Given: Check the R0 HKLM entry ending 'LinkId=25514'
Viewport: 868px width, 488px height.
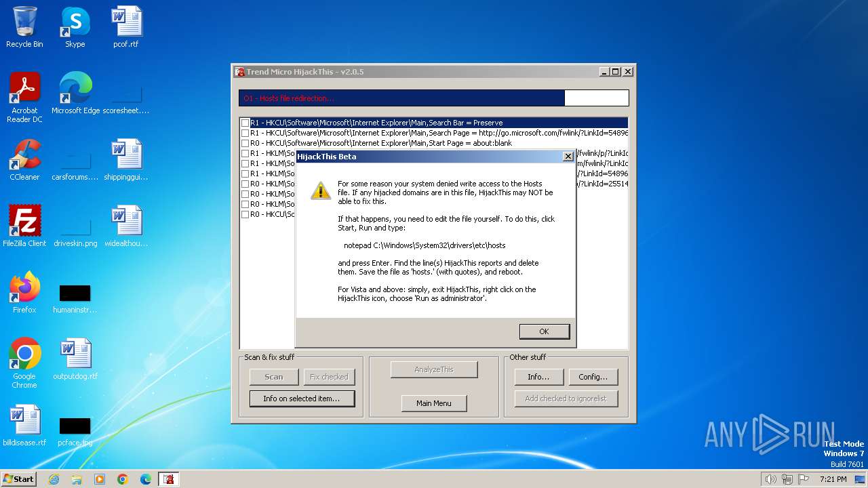Looking at the screenshot, I should [245, 184].
